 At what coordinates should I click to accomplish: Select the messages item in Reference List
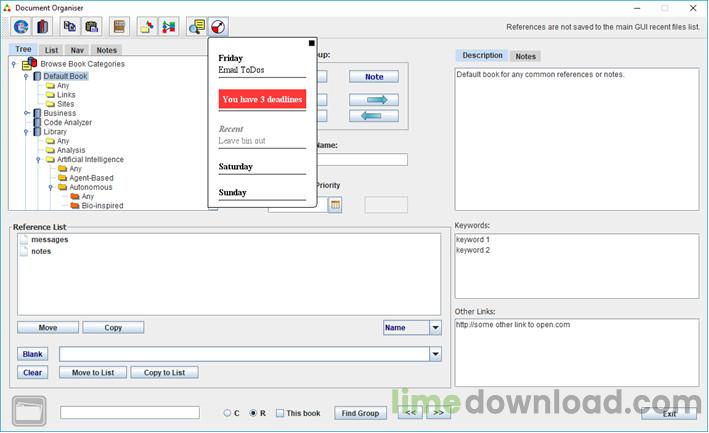[49, 240]
